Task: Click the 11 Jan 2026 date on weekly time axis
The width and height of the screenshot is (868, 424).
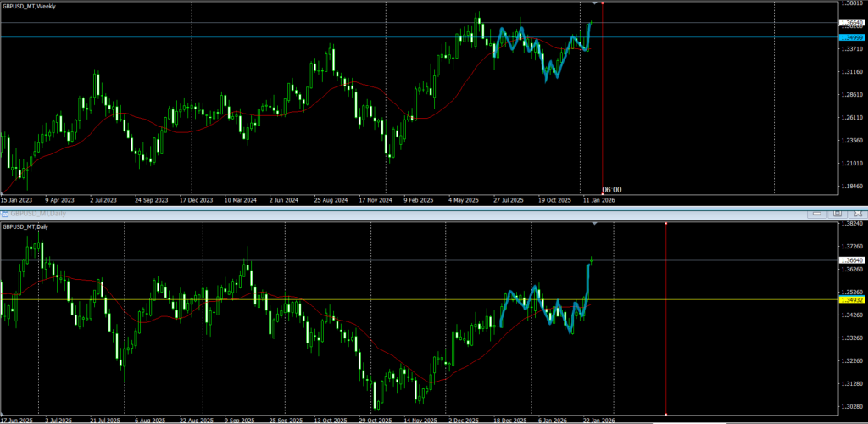Action: pos(598,201)
